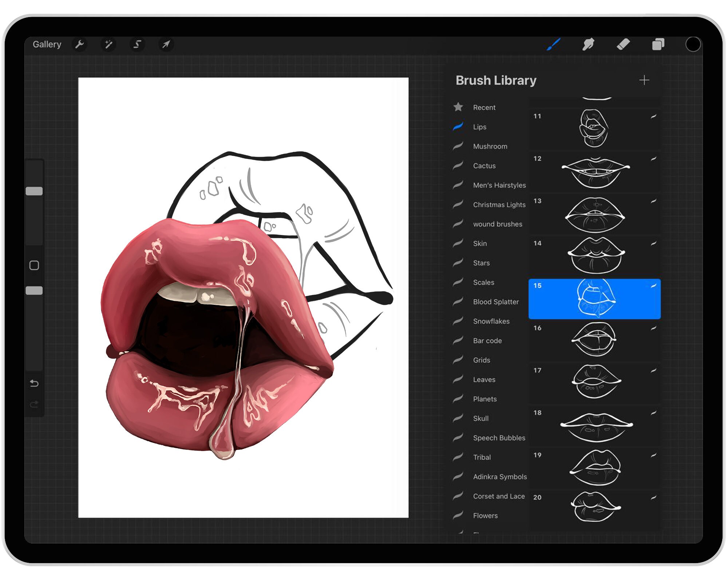Tap the square modify button in sidebar
The image size is (728, 578).
34,265
